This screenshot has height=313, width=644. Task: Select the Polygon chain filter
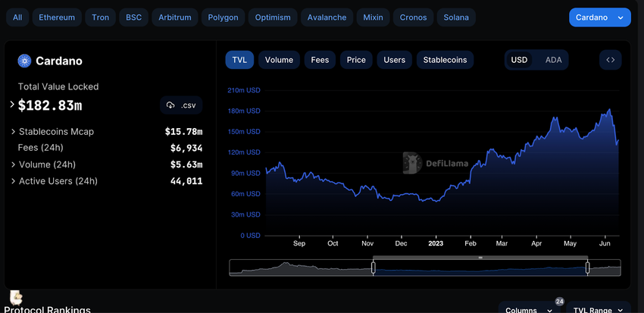click(x=223, y=17)
